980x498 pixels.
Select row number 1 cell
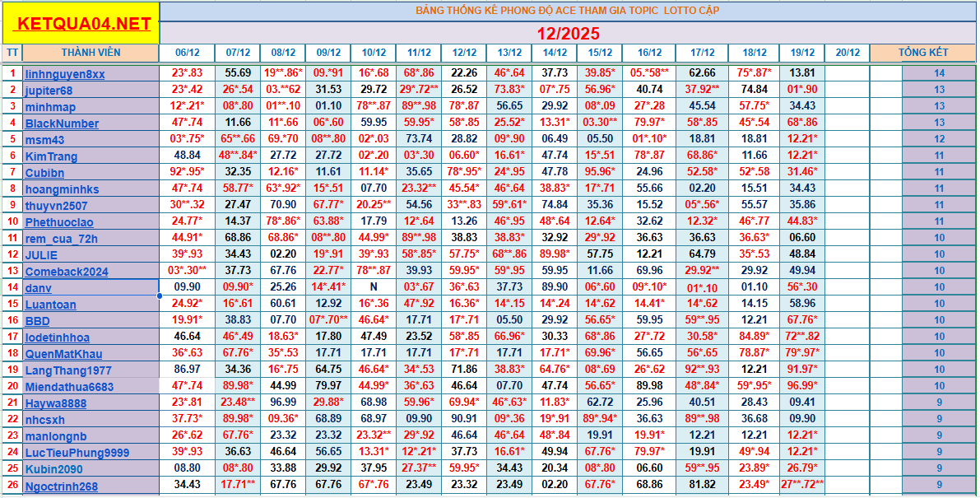pos(12,74)
